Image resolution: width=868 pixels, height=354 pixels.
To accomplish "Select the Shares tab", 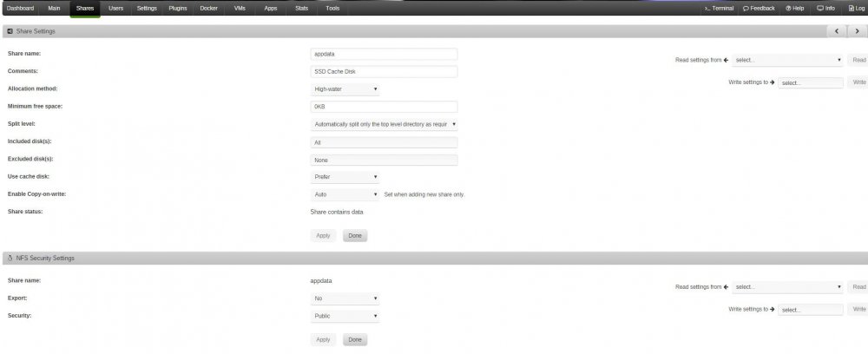I will coord(85,9).
